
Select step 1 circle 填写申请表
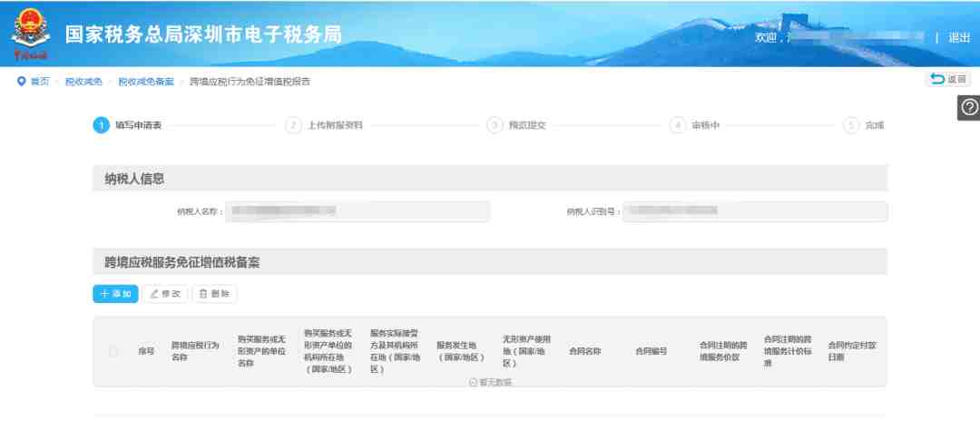tap(101, 125)
